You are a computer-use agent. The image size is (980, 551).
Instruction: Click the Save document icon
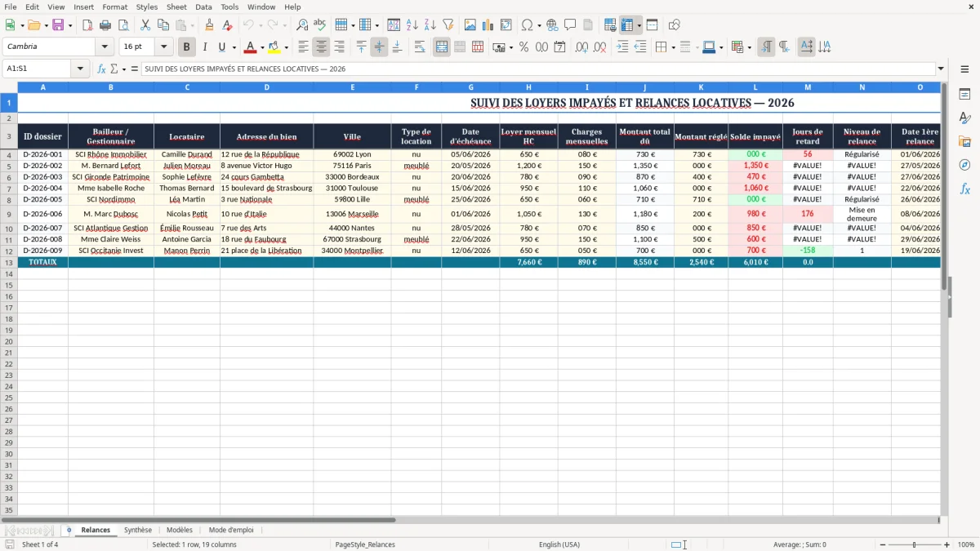pos(57,25)
